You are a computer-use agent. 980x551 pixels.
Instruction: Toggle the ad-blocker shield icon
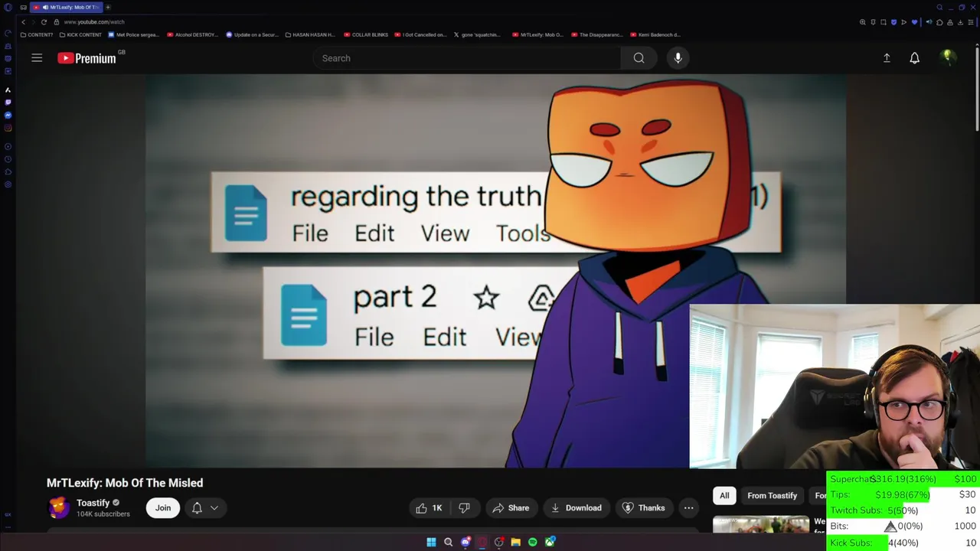coord(893,22)
